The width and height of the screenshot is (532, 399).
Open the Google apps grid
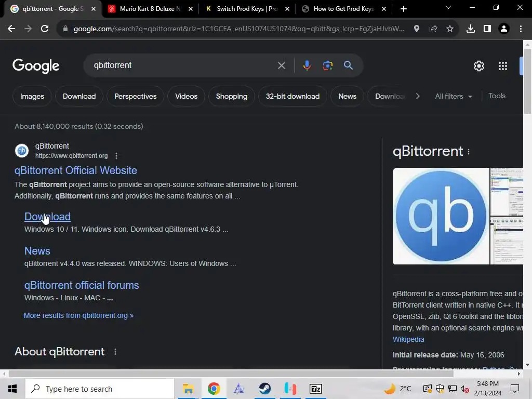502,66
